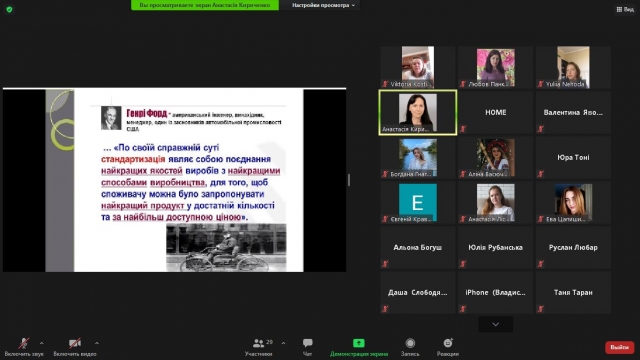Click muted mic icon on Руслан Любар tile
The image size is (640, 360).
coord(541,264)
